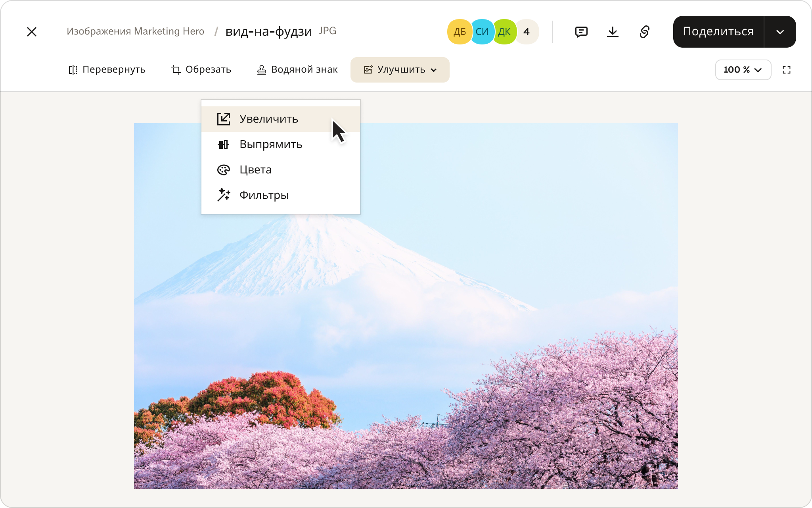
Task: Open the Изображения Marketing Hero folder breadcrumb
Action: point(135,31)
